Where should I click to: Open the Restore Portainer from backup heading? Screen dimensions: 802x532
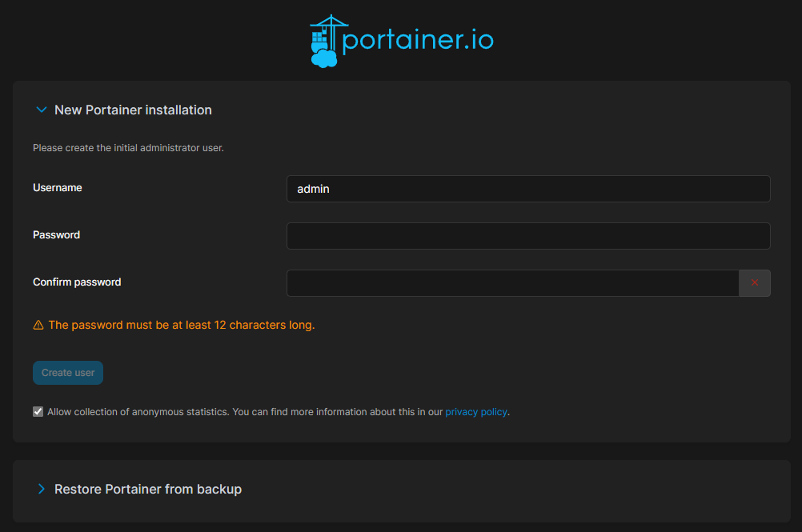[147, 489]
